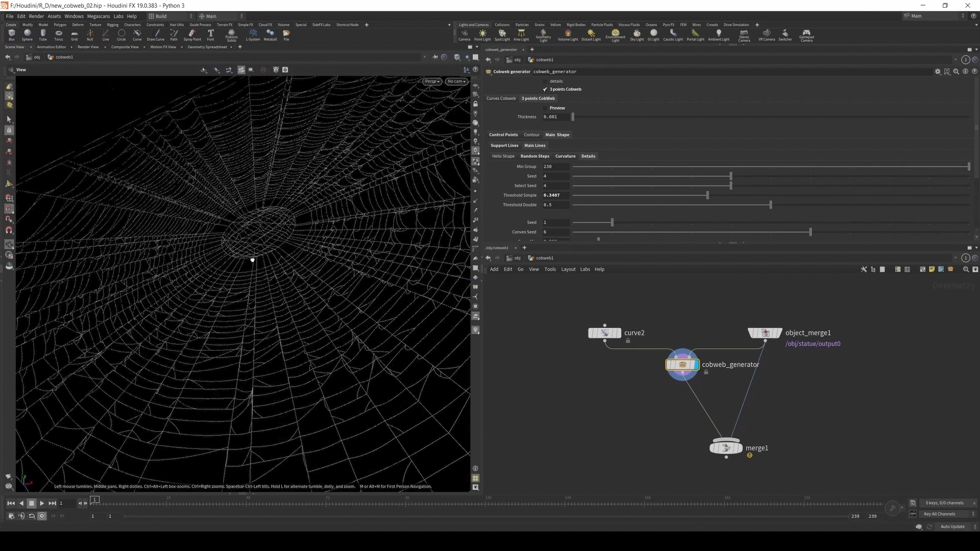Create a VR Camera from the shelf
Screen dimensions: 980x551
click(x=766, y=34)
